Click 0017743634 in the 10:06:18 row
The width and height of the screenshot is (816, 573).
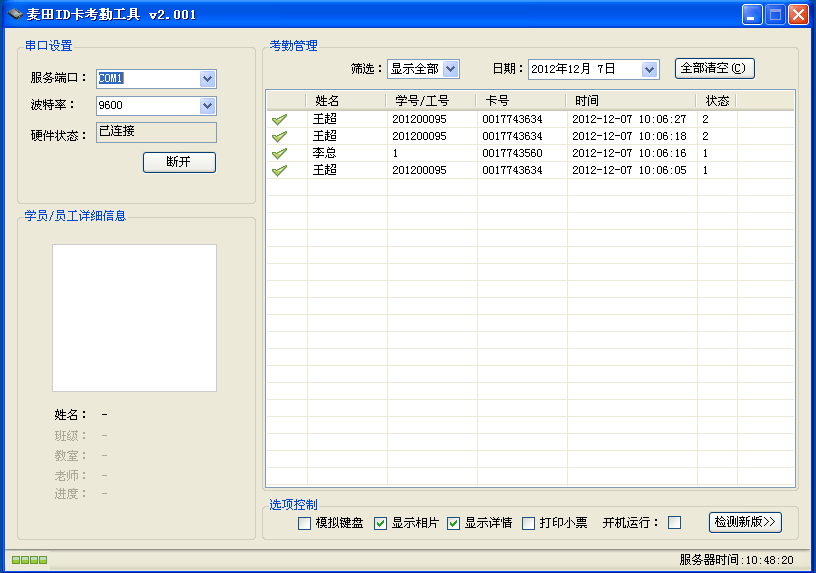512,136
